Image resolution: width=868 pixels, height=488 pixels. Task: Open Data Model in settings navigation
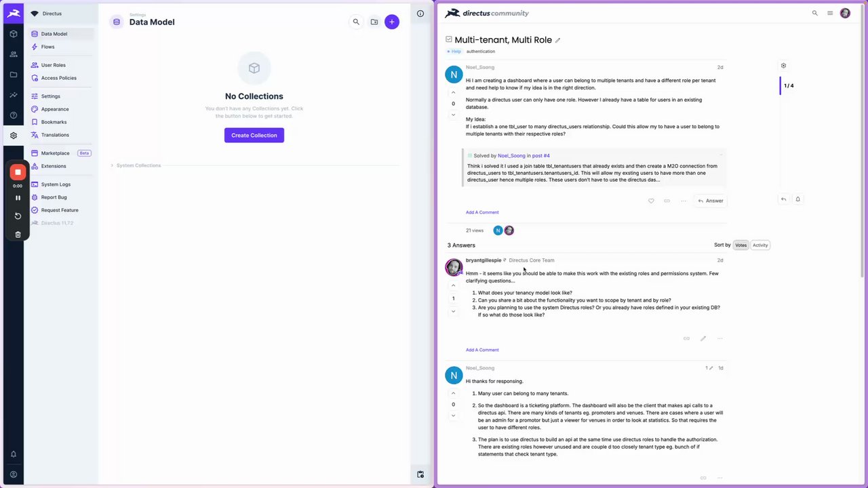pyautogui.click(x=61, y=34)
